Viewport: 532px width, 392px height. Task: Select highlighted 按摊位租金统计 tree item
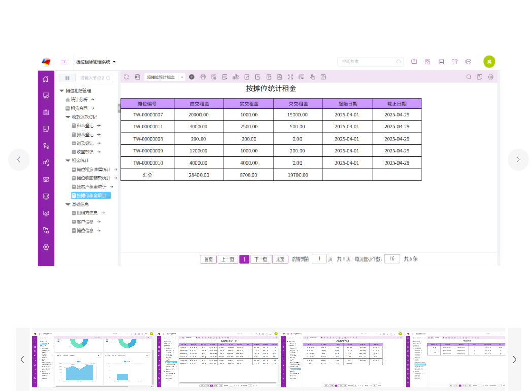[x=90, y=195]
